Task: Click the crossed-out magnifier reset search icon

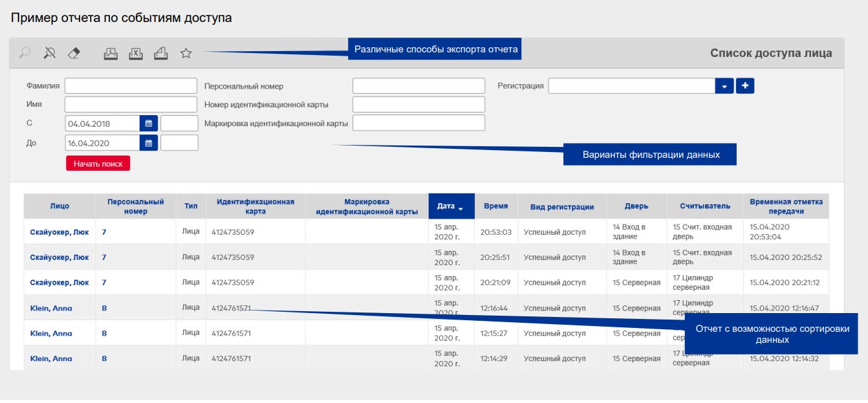Action: point(50,54)
